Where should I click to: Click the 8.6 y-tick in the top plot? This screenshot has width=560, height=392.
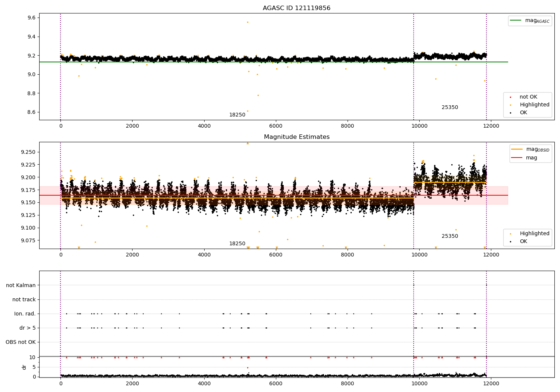coord(31,112)
